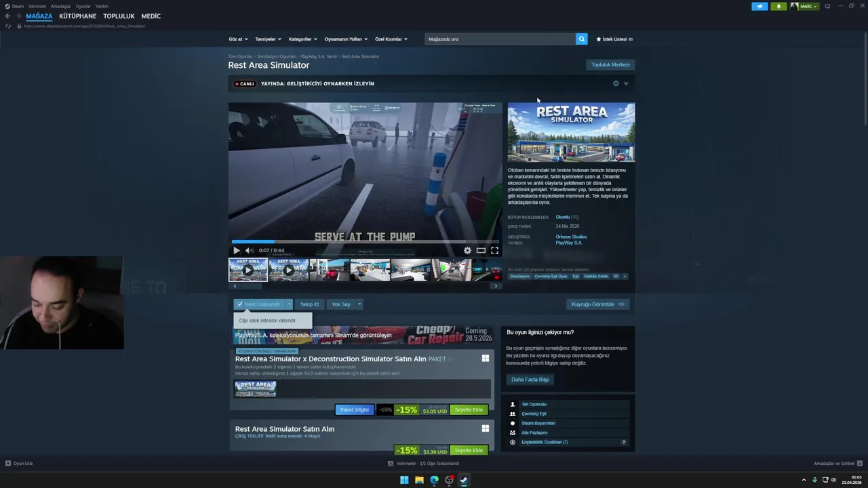Screen dimensions: 868x488
Task: Click the Simülasyon tag
Action: pos(520,276)
